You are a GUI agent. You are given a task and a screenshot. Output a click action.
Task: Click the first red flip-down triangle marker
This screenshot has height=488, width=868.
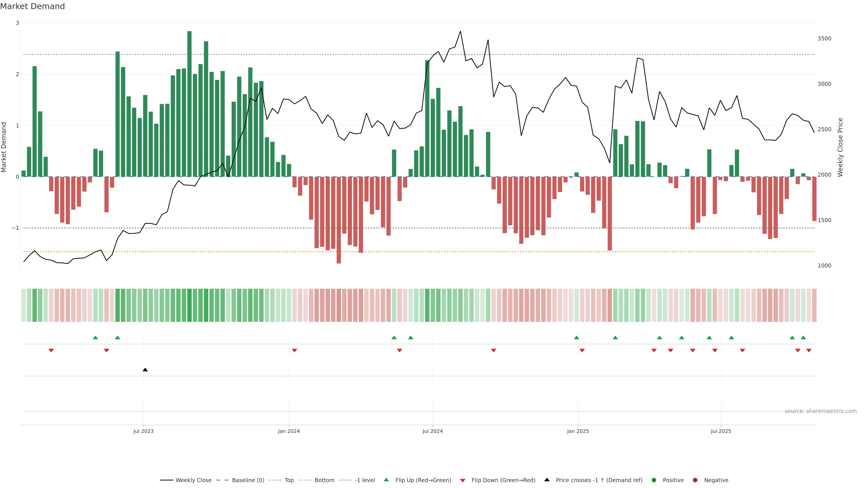pos(51,351)
